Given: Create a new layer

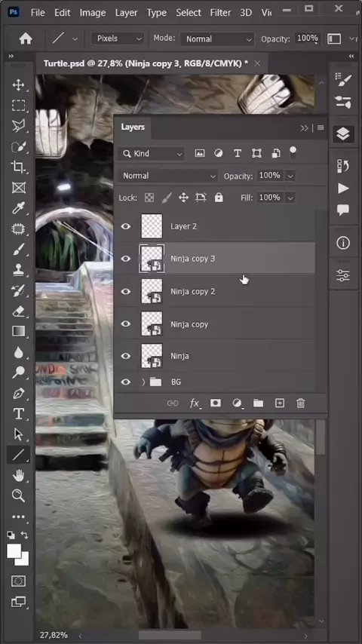Looking at the screenshot, I should [x=279, y=403].
